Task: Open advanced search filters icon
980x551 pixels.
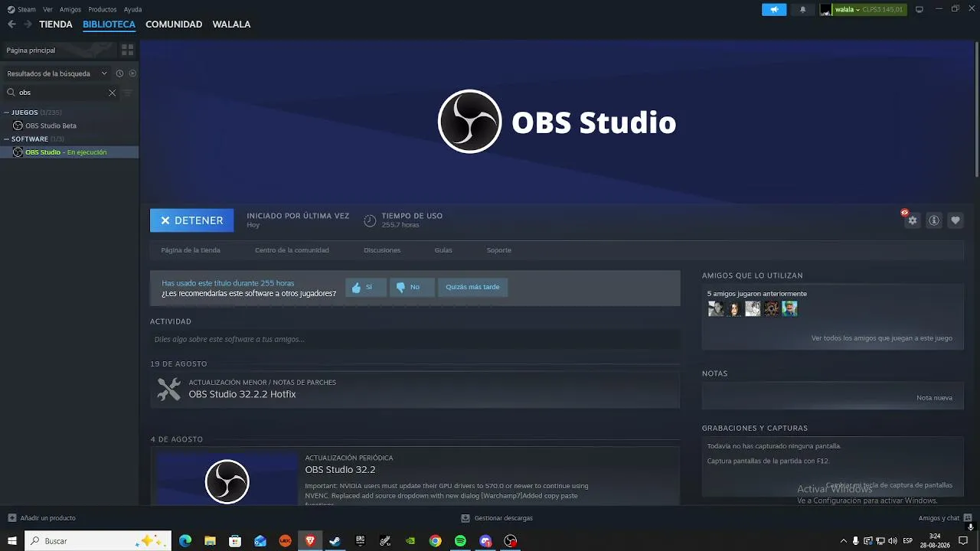Action: click(x=128, y=93)
